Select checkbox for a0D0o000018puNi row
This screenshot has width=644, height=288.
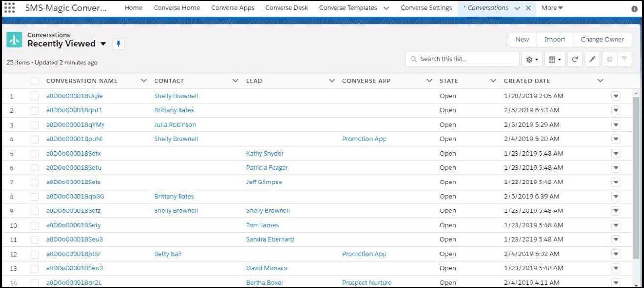(x=35, y=139)
